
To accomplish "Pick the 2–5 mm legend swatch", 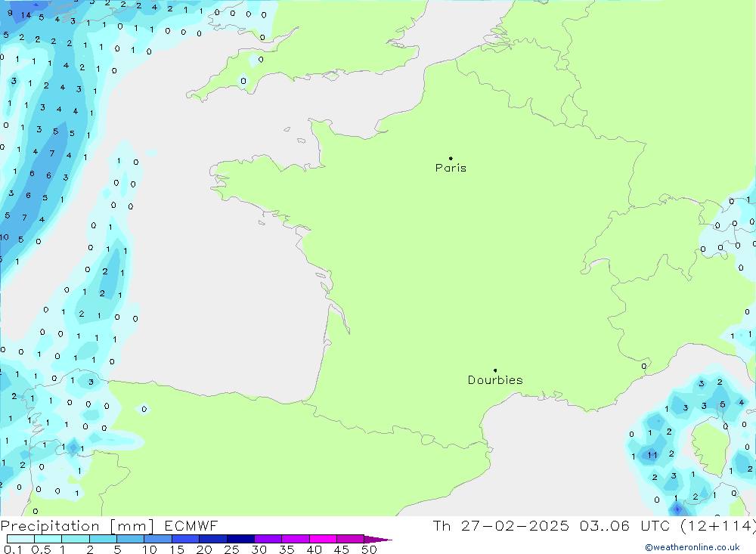I will tap(103, 539).
